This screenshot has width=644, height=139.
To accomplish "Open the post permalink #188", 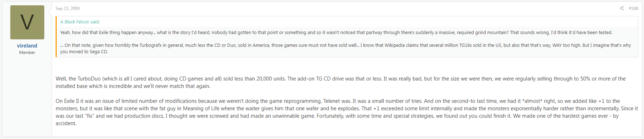I will tap(633, 8).
